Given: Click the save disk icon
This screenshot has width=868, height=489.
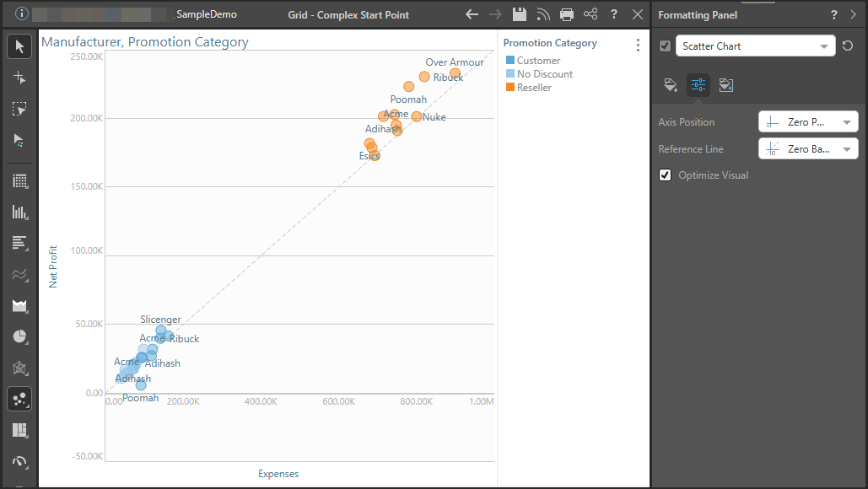Looking at the screenshot, I should click(x=520, y=14).
